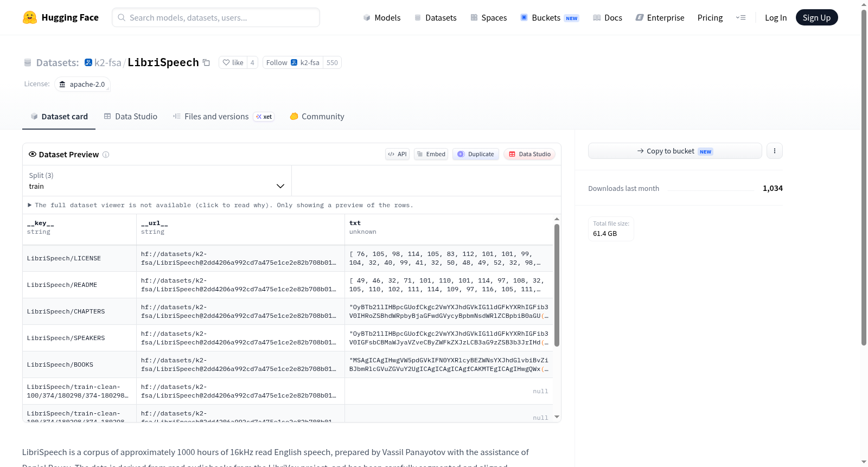Switch to the Data Studio tab
Viewport: 868px width, 467px height.
pyautogui.click(x=131, y=117)
